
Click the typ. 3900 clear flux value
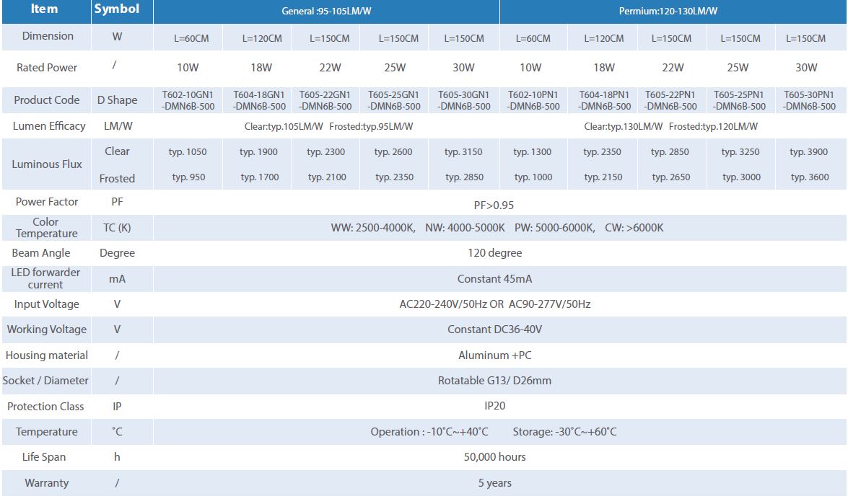pyautogui.click(x=809, y=152)
